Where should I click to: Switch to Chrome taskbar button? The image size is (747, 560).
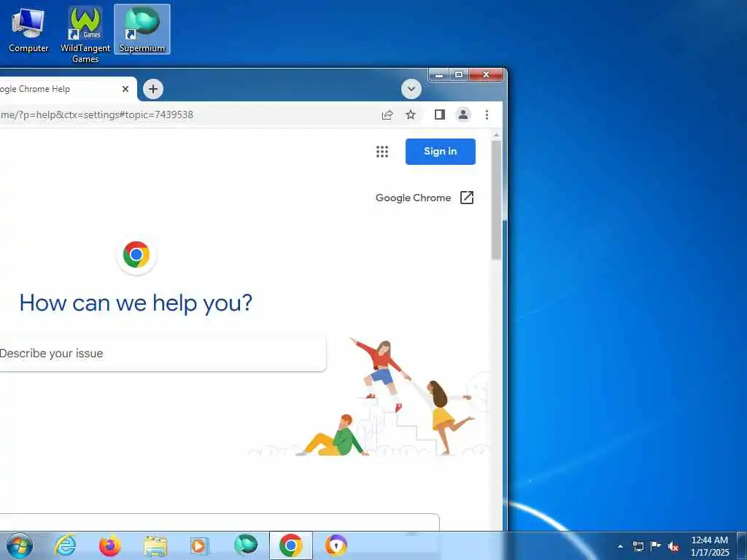(291, 545)
